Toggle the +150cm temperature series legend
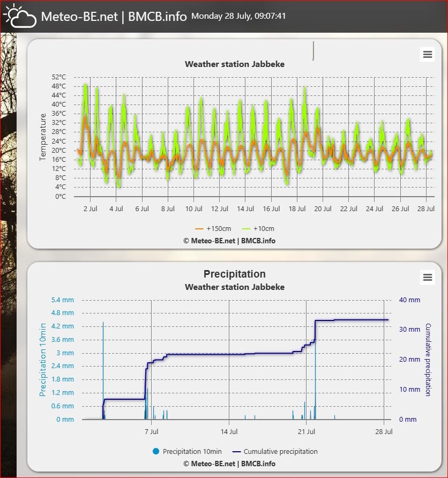The height and width of the screenshot is (478, 448). 213,229
